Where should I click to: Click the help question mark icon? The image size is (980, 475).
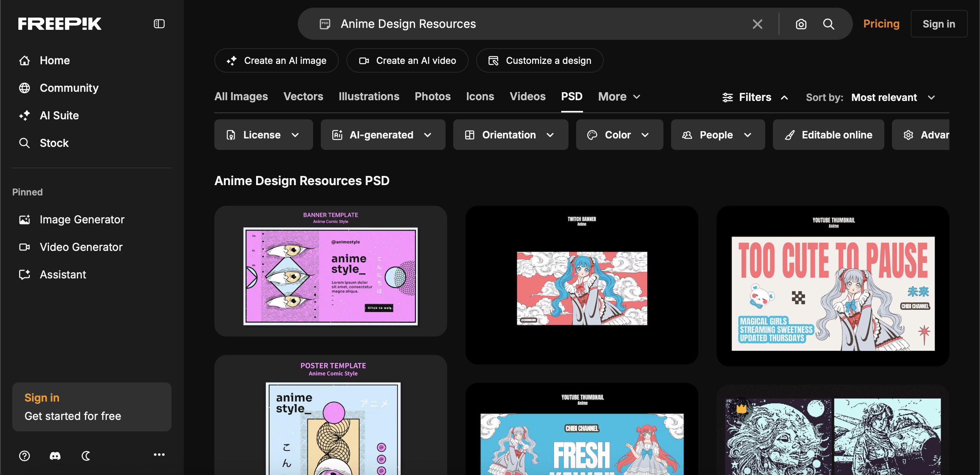point(24,455)
